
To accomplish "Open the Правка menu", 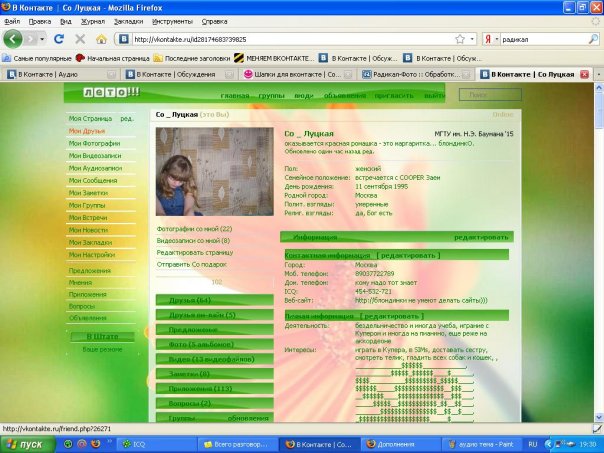I will (x=40, y=22).
